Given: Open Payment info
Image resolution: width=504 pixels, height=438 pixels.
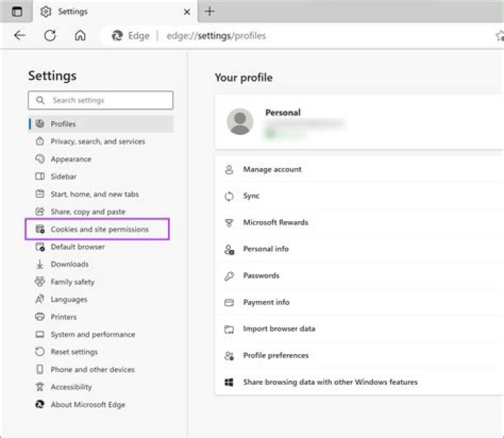Looking at the screenshot, I should (359, 302).
